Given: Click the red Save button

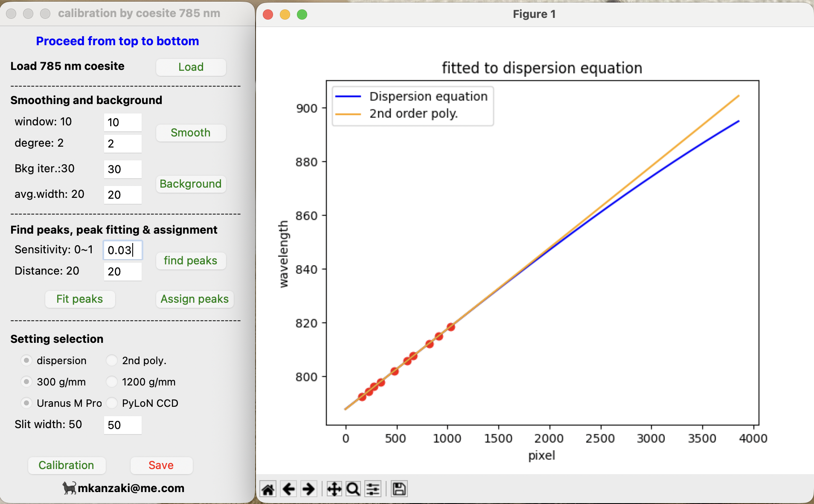Looking at the screenshot, I should pos(161,465).
